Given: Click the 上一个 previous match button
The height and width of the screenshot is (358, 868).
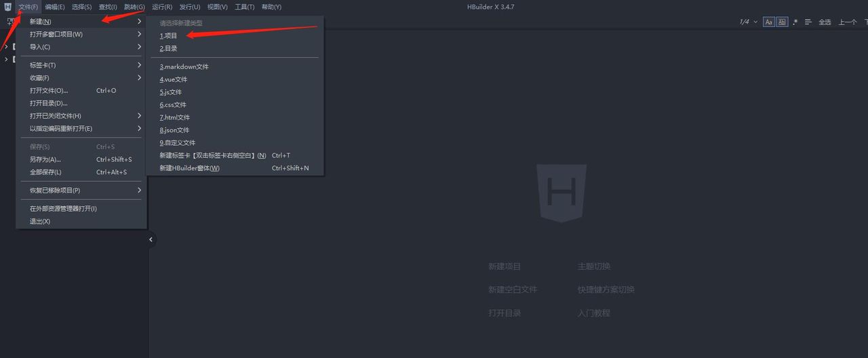Looking at the screenshot, I should coord(848,22).
